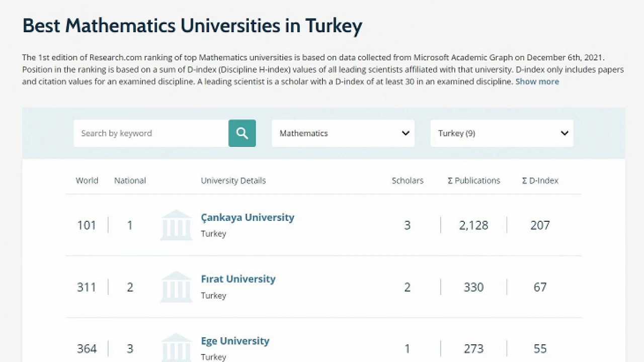Screen dimensions: 644x362
Task: Click Ege University building icon
Action: 176,347
